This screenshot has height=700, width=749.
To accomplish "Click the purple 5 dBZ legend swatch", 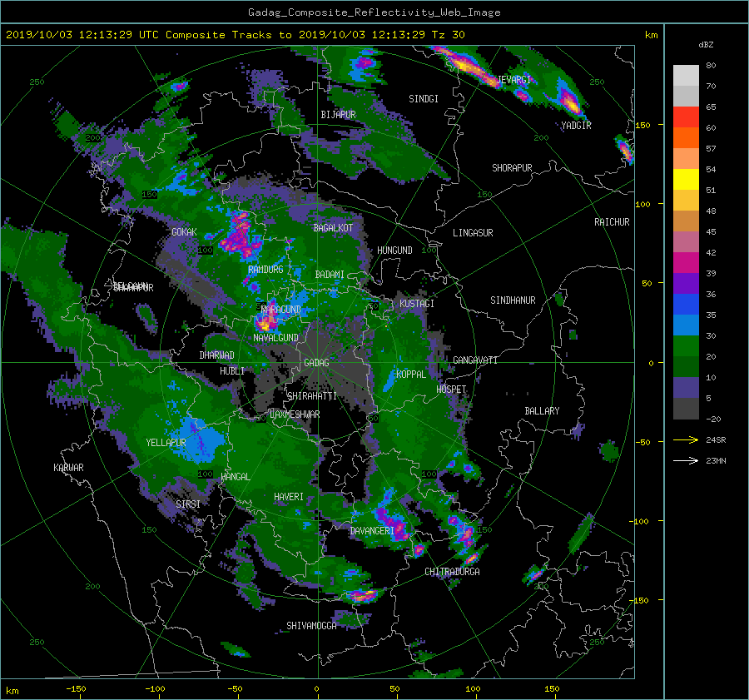I will point(686,388).
